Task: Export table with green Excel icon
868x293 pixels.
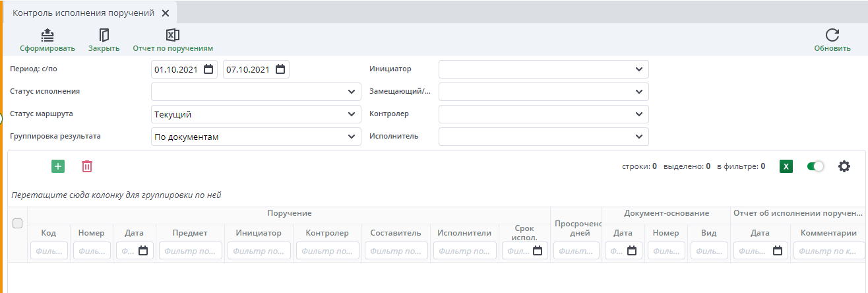Action: tap(786, 166)
